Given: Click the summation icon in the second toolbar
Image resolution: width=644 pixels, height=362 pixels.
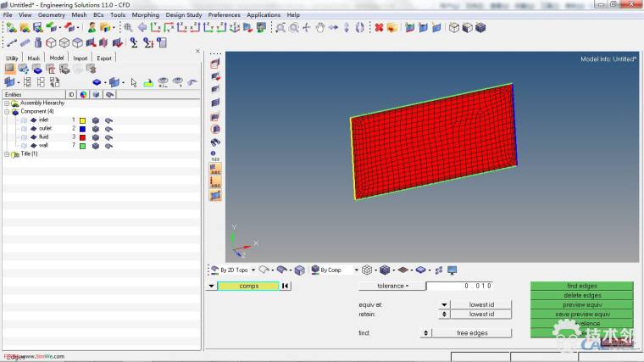Looking at the screenshot, I should [x=135, y=42].
